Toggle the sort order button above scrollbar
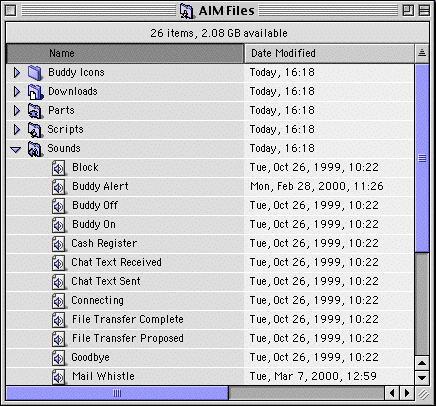The width and height of the screenshot is (436, 406). point(422,53)
